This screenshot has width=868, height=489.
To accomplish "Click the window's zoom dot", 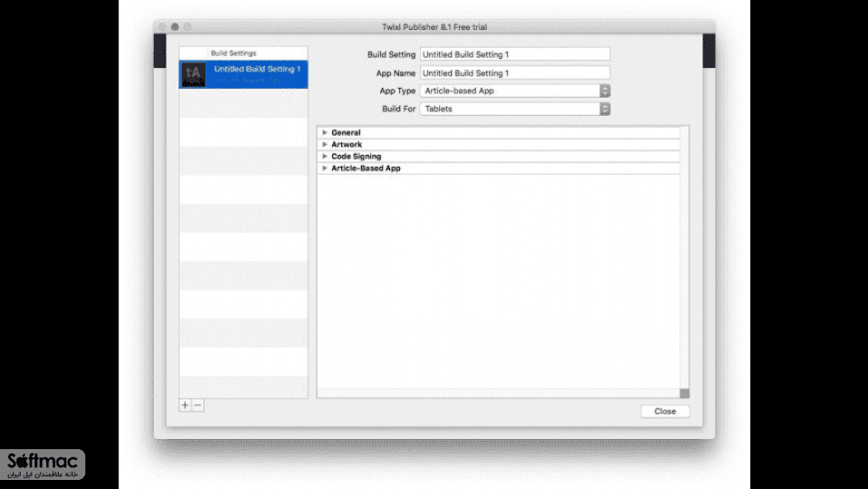I will pyautogui.click(x=187, y=26).
